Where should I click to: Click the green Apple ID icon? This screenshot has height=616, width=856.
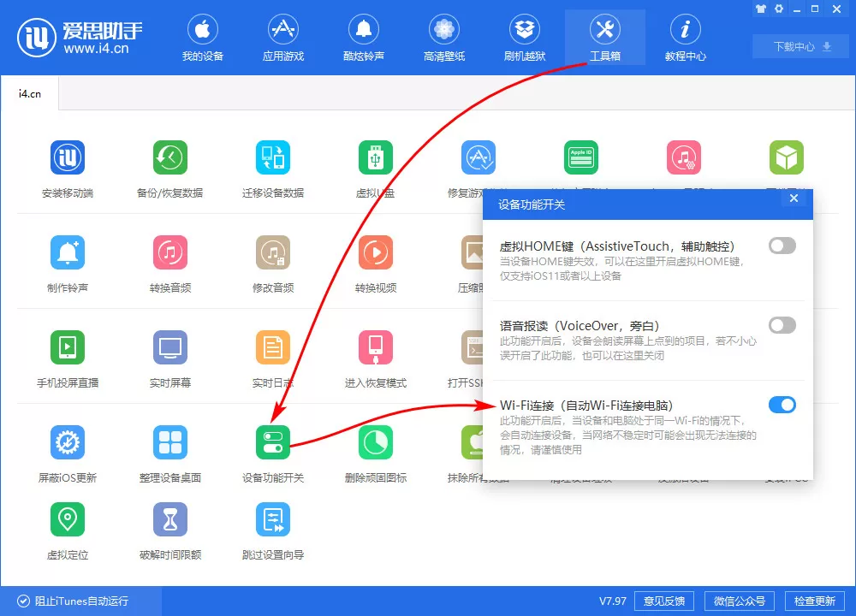[580, 157]
